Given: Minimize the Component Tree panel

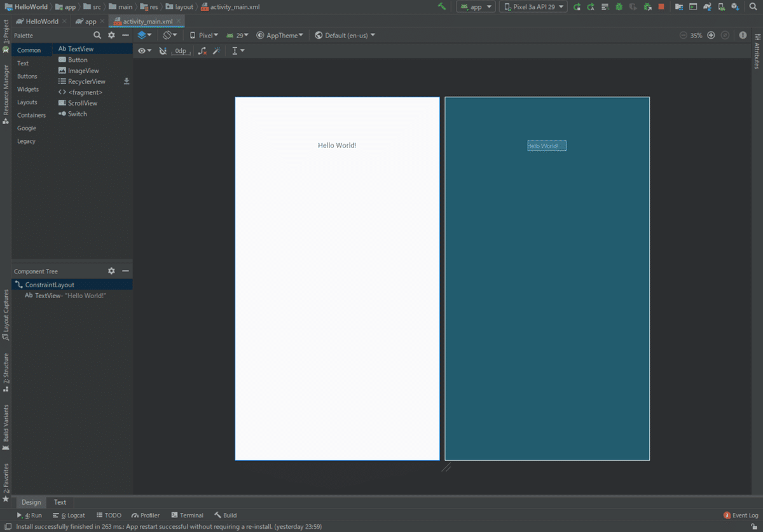Looking at the screenshot, I should 125,271.
